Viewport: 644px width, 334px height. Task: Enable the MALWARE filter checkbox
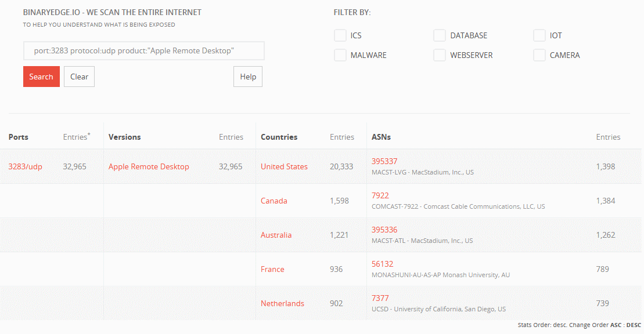(340, 56)
